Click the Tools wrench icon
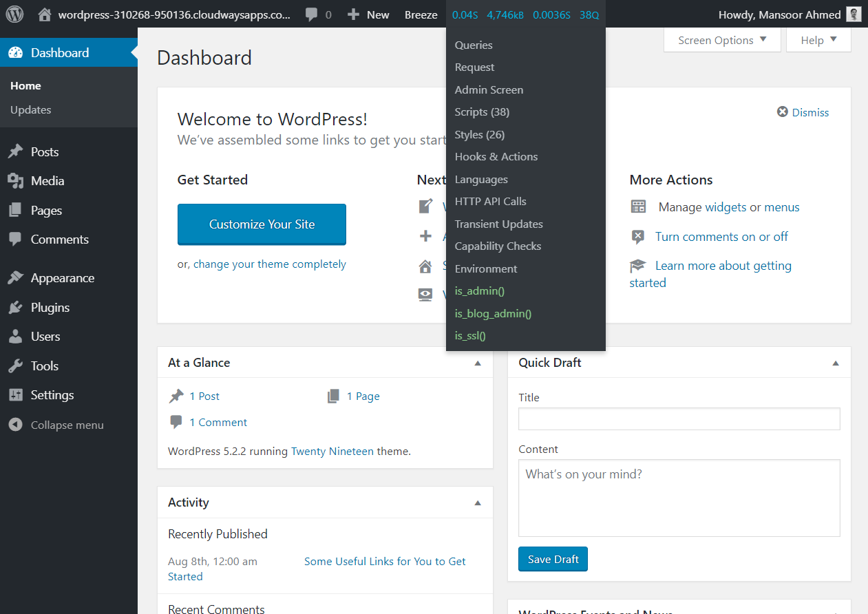This screenshot has height=614, width=868. (x=15, y=366)
